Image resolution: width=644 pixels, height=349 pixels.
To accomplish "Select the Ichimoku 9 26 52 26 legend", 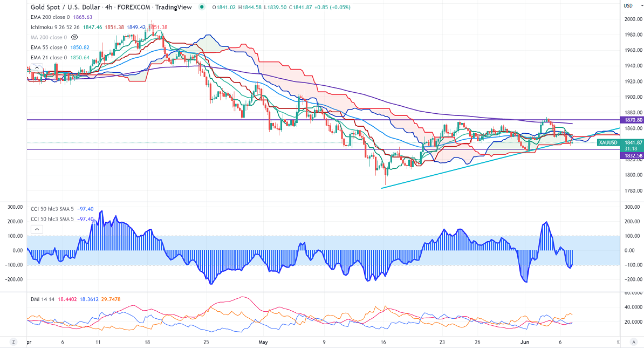I will (x=55, y=27).
